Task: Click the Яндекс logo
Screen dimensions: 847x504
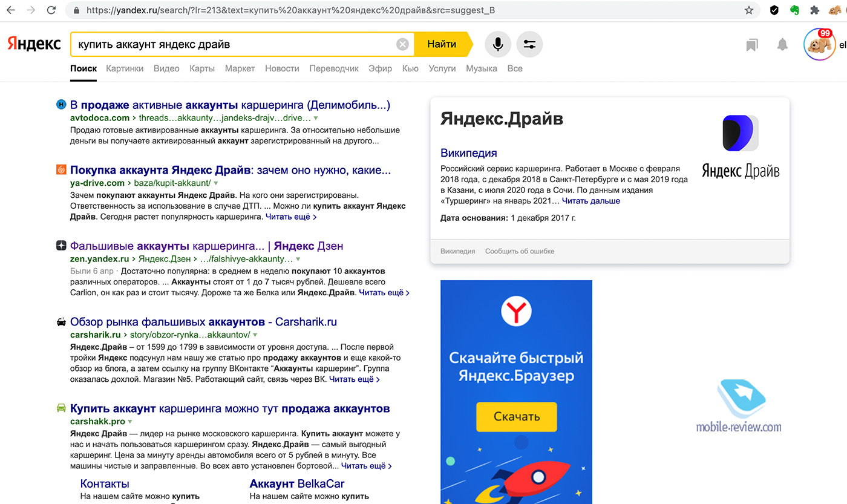Action: point(34,44)
